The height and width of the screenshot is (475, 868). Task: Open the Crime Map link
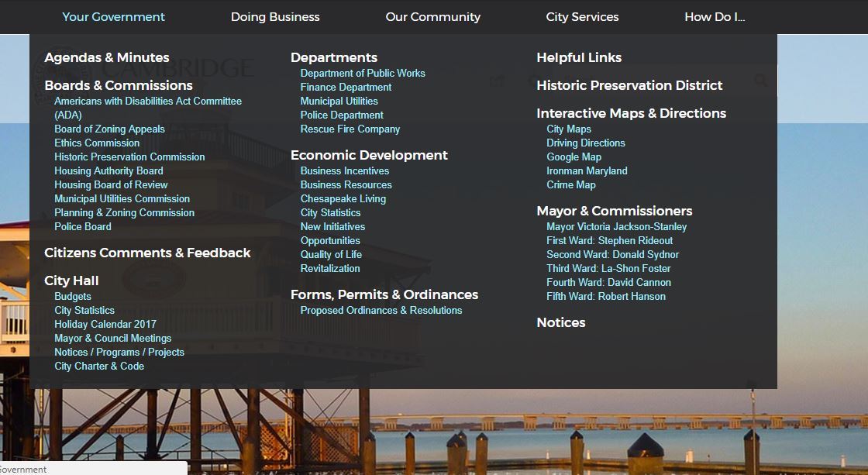click(x=570, y=184)
